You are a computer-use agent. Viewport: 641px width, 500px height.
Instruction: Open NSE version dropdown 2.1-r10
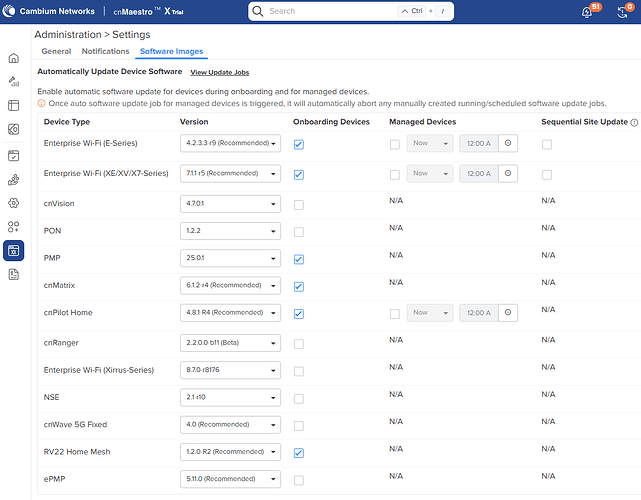230,397
